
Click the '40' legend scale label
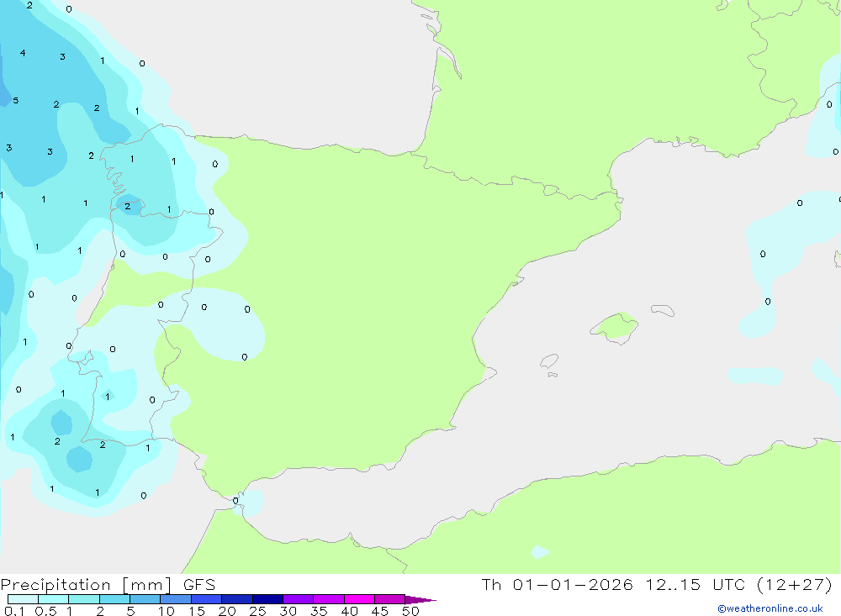pyautogui.click(x=349, y=611)
